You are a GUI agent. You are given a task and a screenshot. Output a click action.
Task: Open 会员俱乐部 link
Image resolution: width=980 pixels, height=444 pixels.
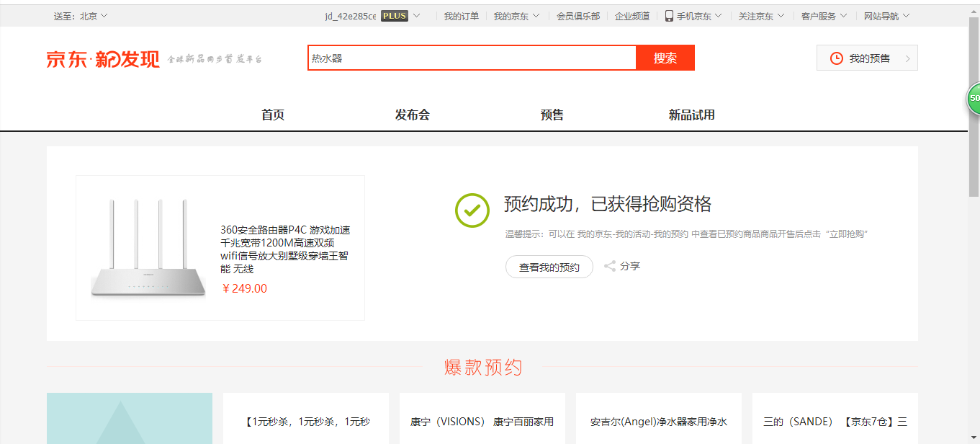click(x=577, y=16)
